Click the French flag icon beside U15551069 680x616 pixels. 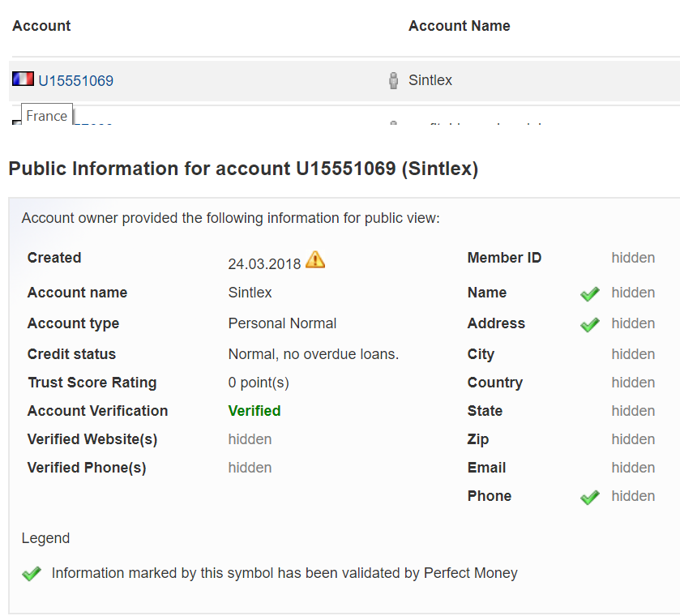23,79
